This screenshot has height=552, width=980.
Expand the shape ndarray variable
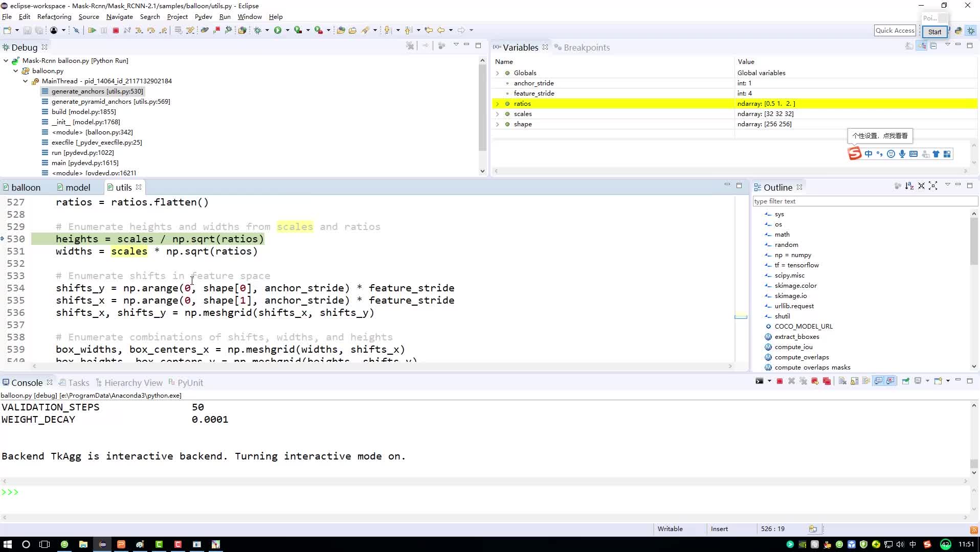[497, 124]
